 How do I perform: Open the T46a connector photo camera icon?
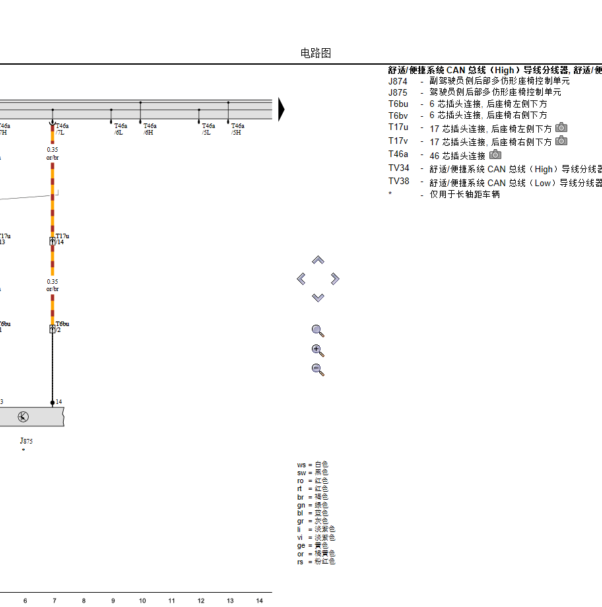tap(495, 155)
